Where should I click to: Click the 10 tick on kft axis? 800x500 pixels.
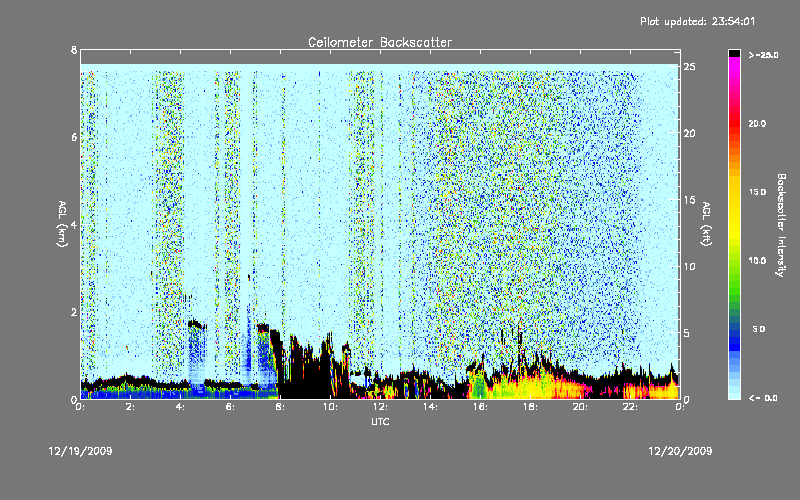coord(690,266)
